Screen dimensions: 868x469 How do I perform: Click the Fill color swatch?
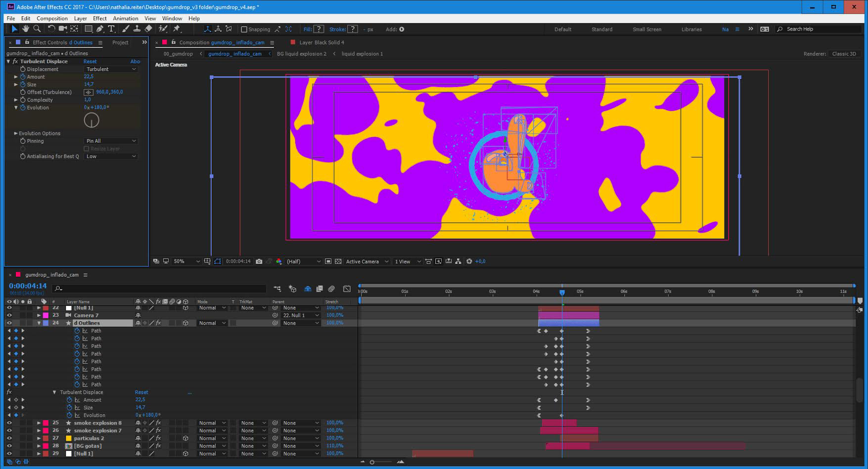[x=319, y=29]
